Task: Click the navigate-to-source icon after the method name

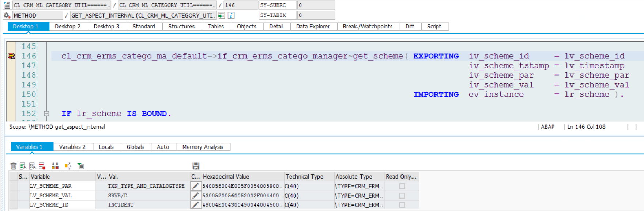Action: coord(222,15)
